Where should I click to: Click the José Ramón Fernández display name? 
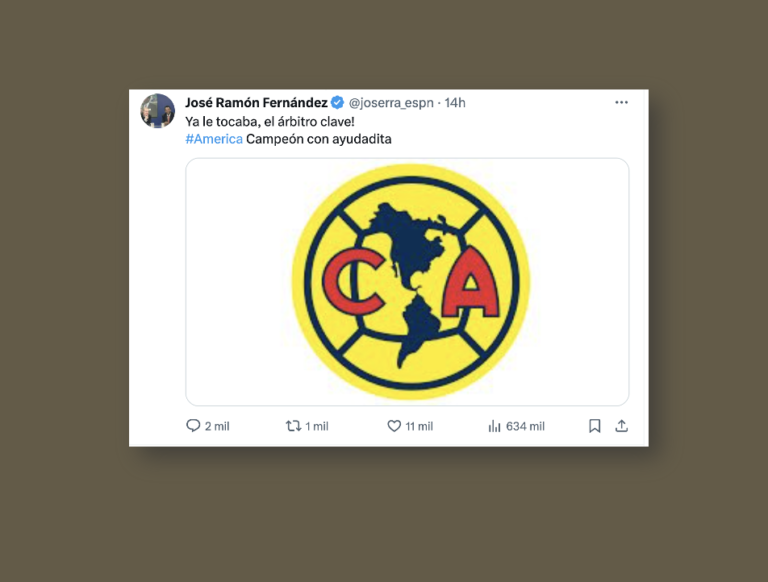(x=256, y=102)
